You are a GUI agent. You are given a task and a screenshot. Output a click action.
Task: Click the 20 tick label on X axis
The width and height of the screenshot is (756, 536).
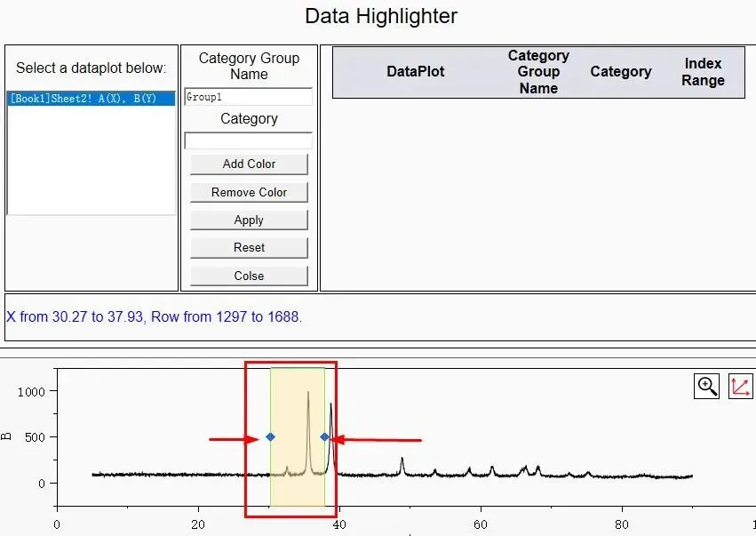pos(198,524)
